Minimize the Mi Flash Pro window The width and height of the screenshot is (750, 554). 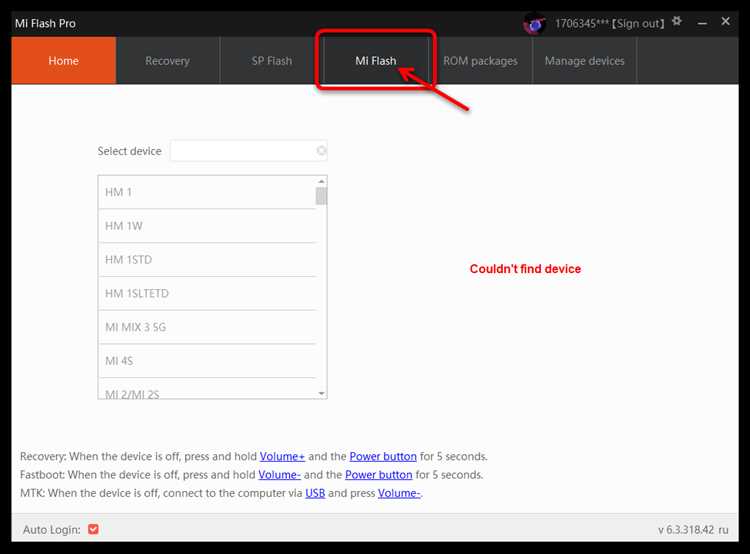[x=704, y=22]
